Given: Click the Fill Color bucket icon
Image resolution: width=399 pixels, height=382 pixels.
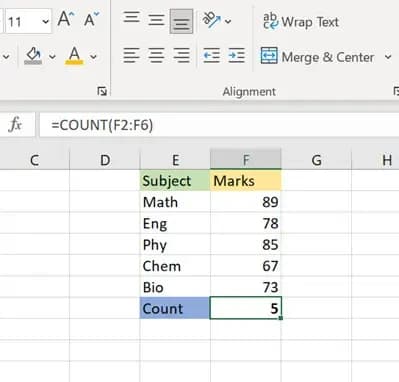Looking at the screenshot, I should click(33, 55).
